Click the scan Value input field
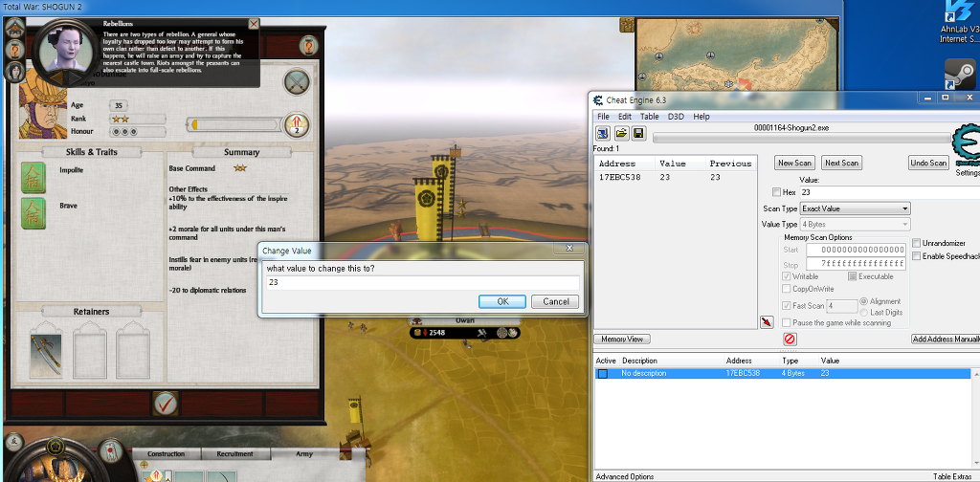The width and height of the screenshot is (980, 482). pos(890,192)
